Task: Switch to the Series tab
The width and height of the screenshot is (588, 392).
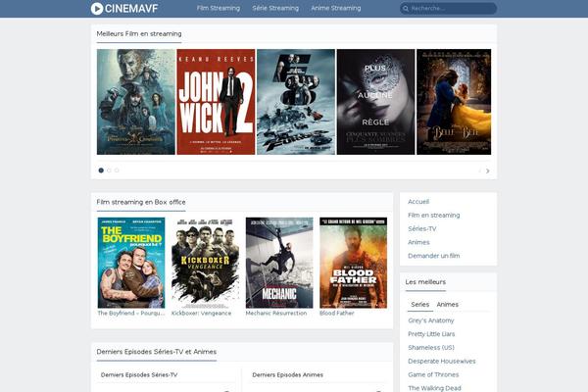Action: (420, 305)
